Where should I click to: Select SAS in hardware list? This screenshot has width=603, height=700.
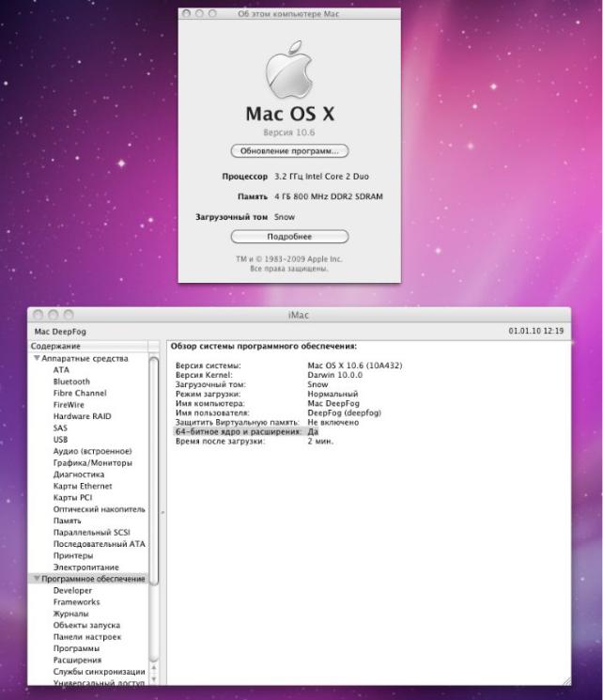click(x=60, y=428)
